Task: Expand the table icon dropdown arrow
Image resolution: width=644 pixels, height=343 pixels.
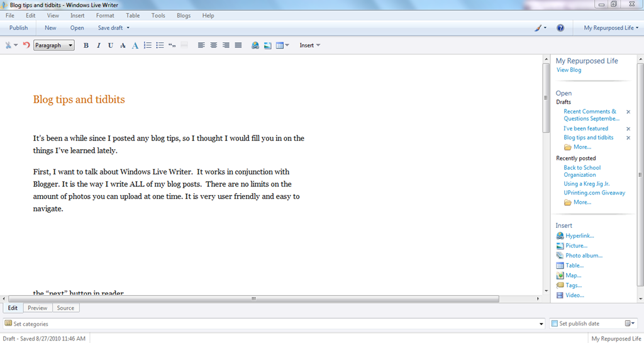Action: (287, 45)
